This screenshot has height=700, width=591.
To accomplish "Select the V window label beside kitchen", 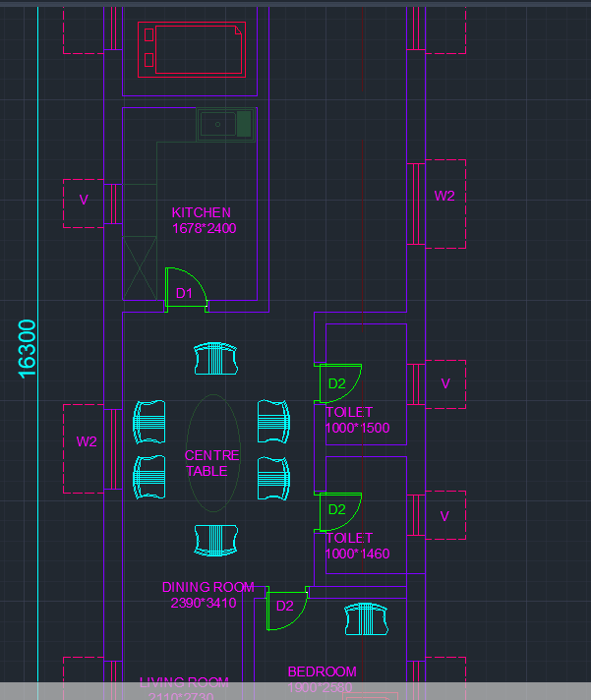I will (x=84, y=200).
